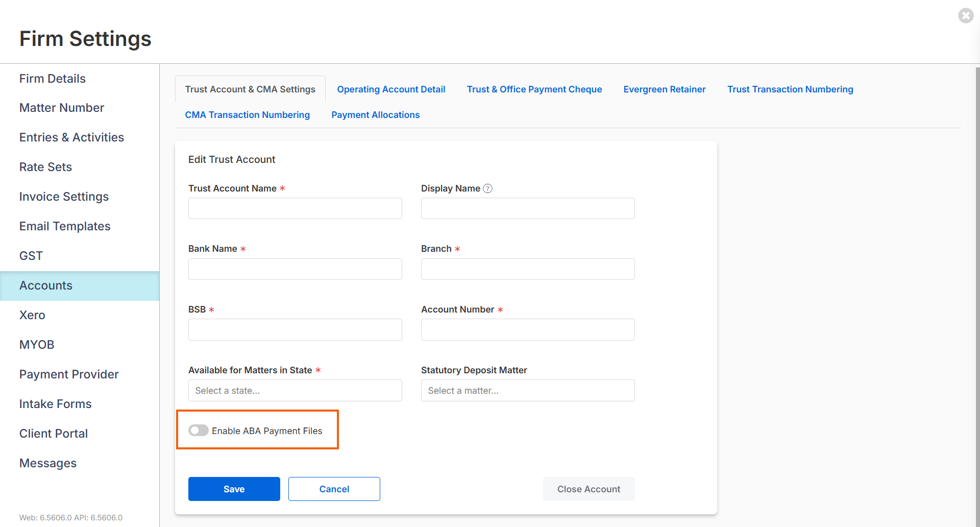Image resolution: width=980 pixels, height=527 pixels.
Task: Open the Available for Matters in State dropdown
Action: coord(295,390)
